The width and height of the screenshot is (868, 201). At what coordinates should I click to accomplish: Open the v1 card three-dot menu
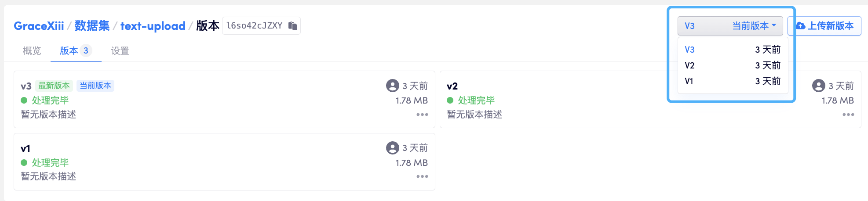[422, 176]
